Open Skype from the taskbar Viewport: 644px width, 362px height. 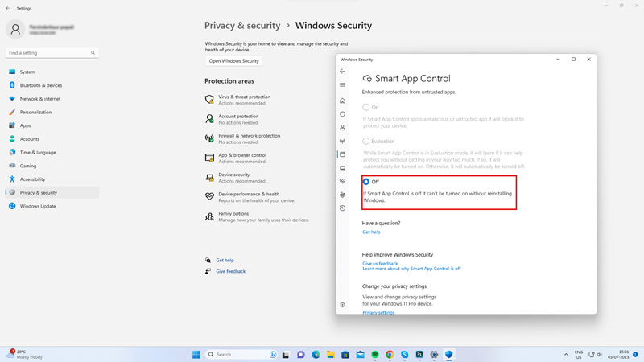[x=405, y=354]
